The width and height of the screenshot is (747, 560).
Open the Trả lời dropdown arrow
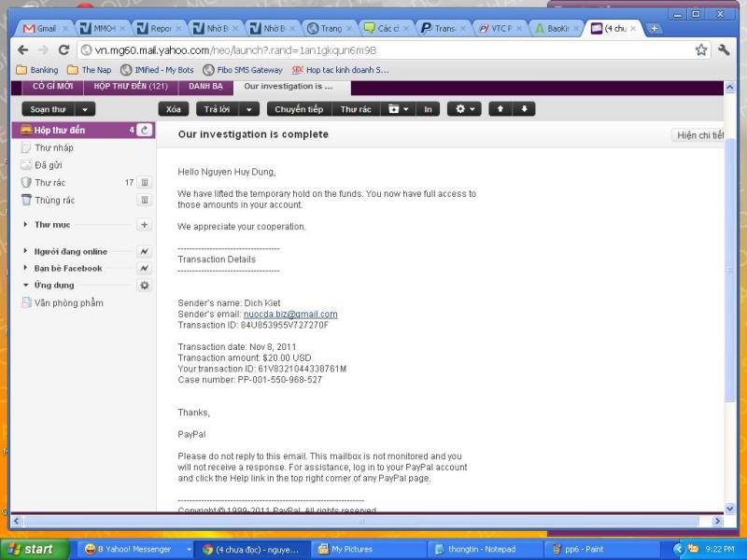click(x=249, y=109)
